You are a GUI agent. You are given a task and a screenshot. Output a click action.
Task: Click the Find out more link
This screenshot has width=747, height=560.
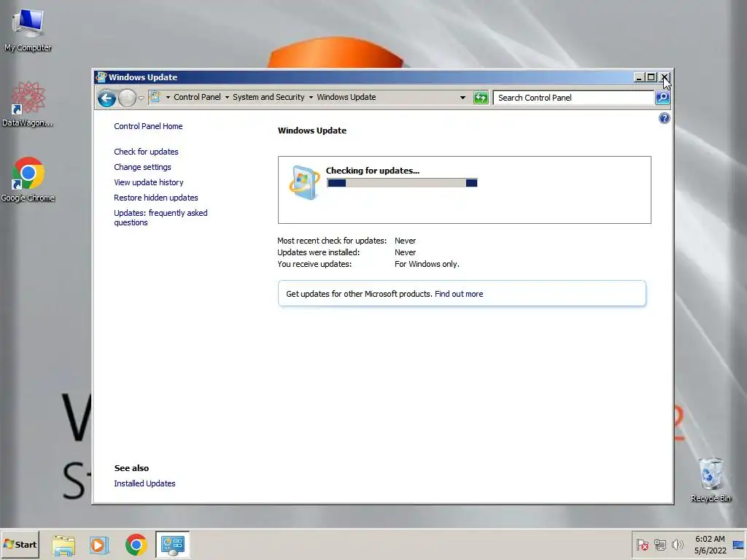[x=459, y=294]
